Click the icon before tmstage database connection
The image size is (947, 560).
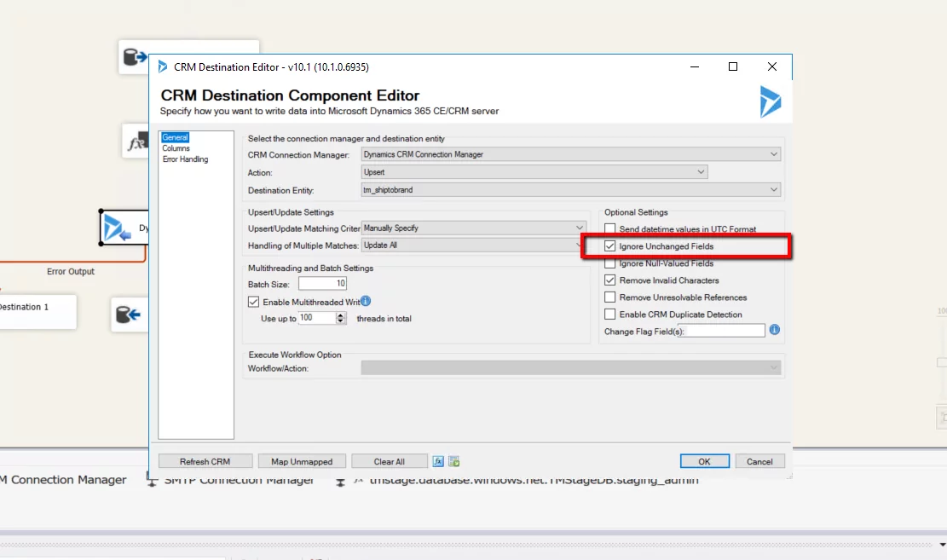pyautogui.click(x=341, y=482)
